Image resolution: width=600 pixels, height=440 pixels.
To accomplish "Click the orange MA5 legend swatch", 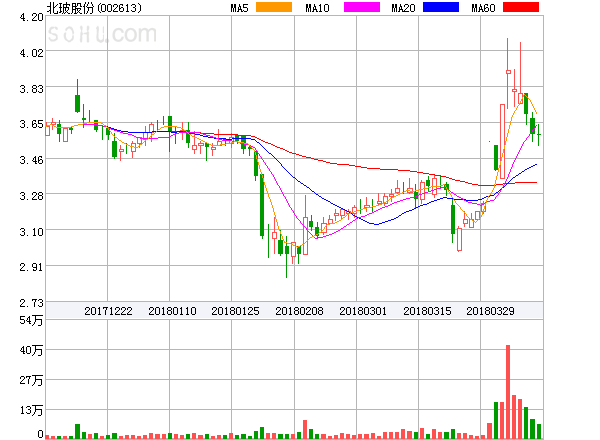I will pyautogui.click(x=274, y=7).
